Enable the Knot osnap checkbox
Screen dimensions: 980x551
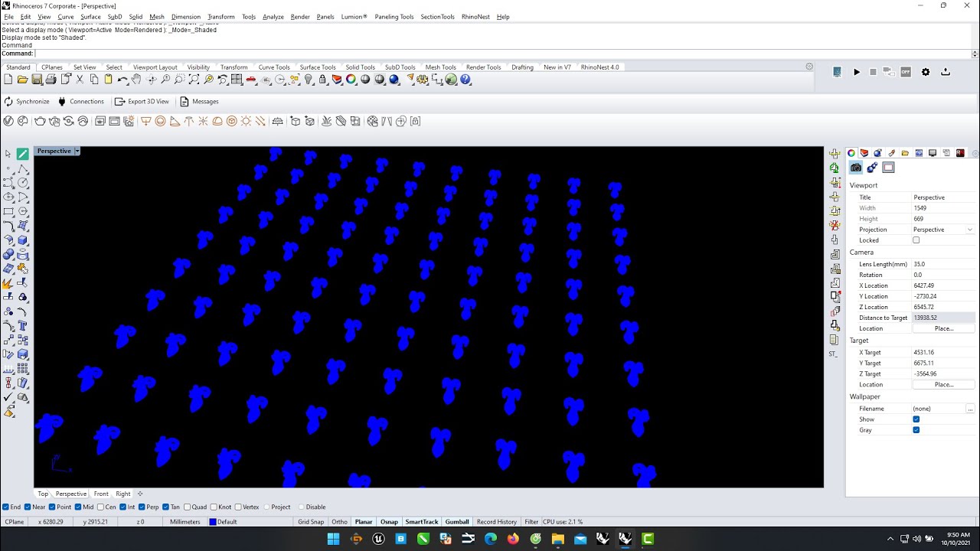pos(214,507)
